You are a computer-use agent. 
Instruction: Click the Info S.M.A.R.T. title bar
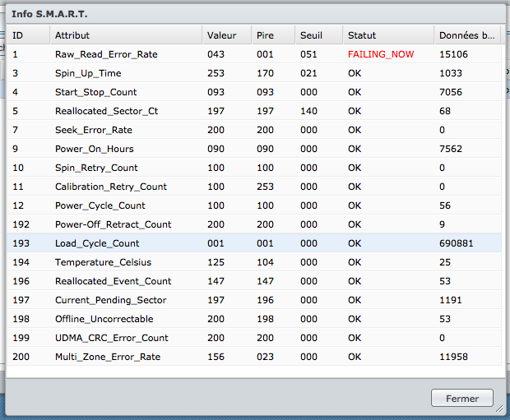255,14
